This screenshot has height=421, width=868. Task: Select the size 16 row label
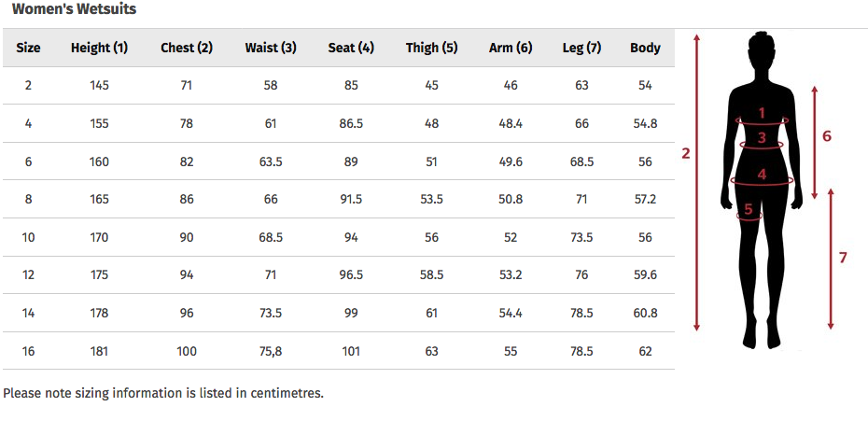28,351
